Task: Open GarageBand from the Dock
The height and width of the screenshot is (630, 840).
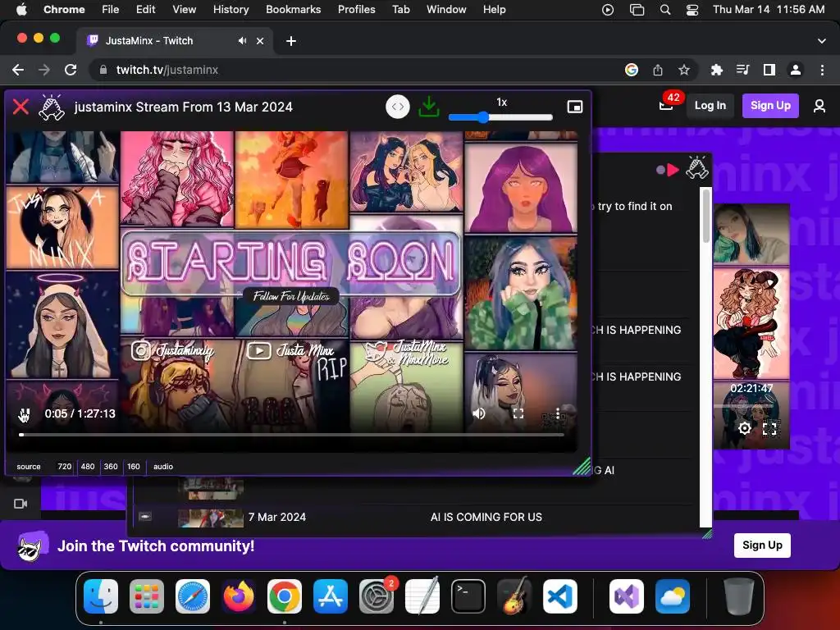Action: [514, 596]
